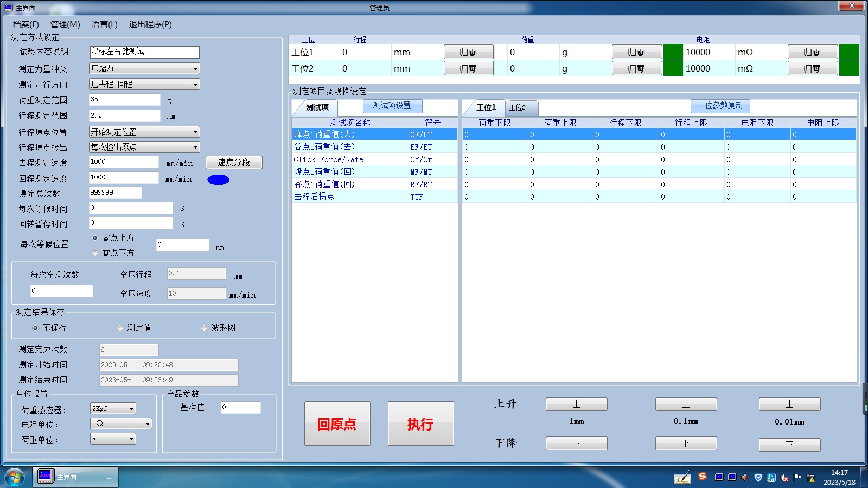This screenshot has height=488, width=868.
Task: Click the Windows Start orb
Action: pos(15,477)
